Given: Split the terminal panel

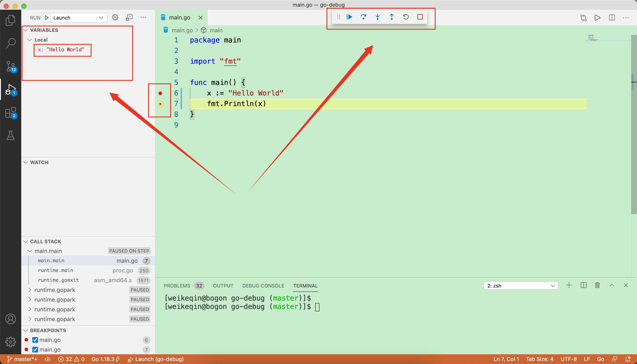Looking at the screenshot, I should tap(583, 285).
